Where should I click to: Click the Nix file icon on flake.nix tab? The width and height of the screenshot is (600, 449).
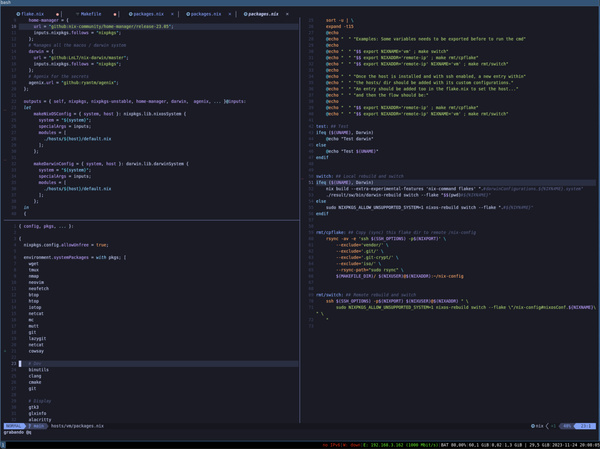[16, 14]
